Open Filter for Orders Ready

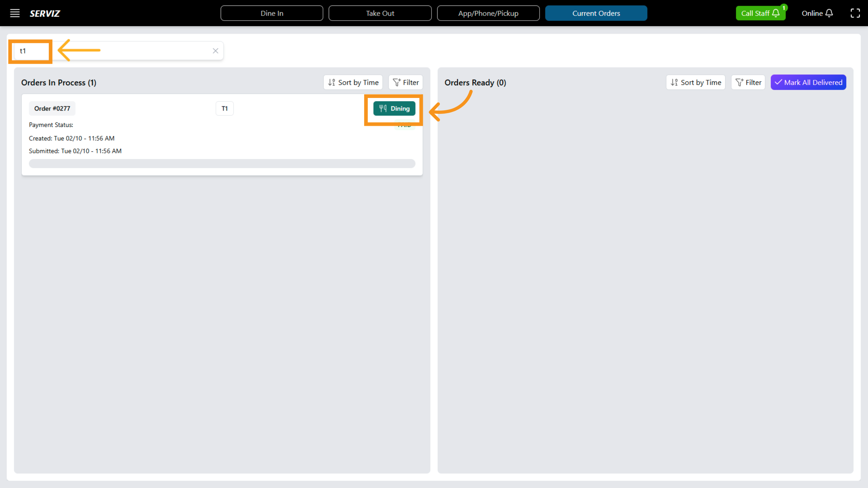(x=748, y=82)
